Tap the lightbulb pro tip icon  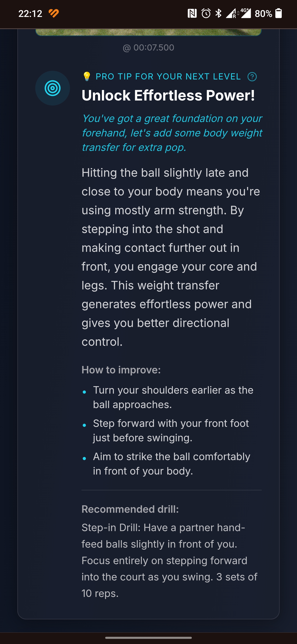tap(87, 77)
